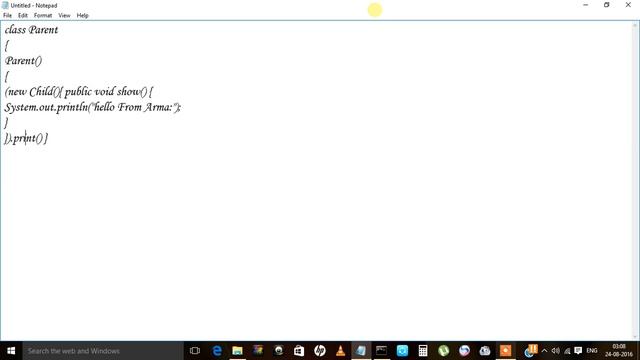Open the blue square app icon on the taskbar
Viewport: 640px width, 360px height.
click(x=402, y=351)
